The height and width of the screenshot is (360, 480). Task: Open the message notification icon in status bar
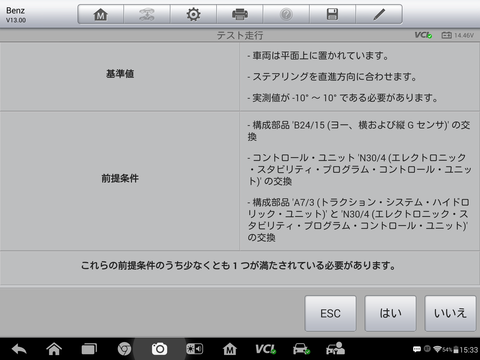[417, 349]
